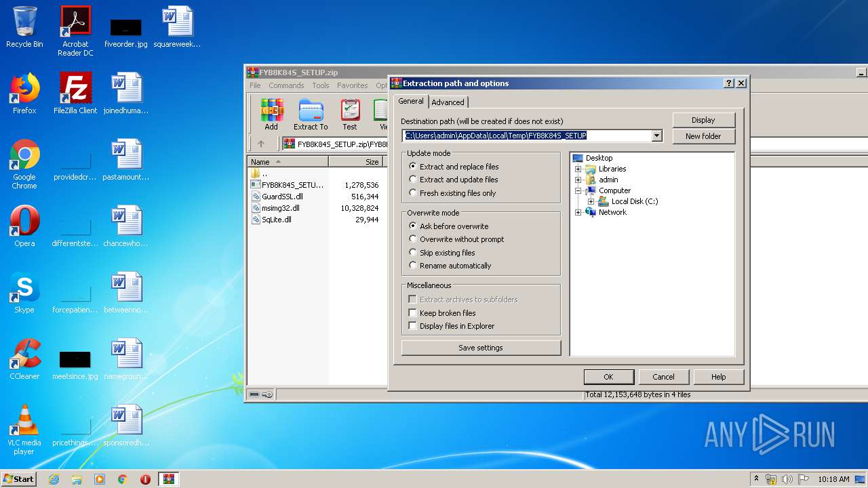Click the drive/key icon in WinRAR status bar
This screenshot has width=868, height=488.
(261, 394)
